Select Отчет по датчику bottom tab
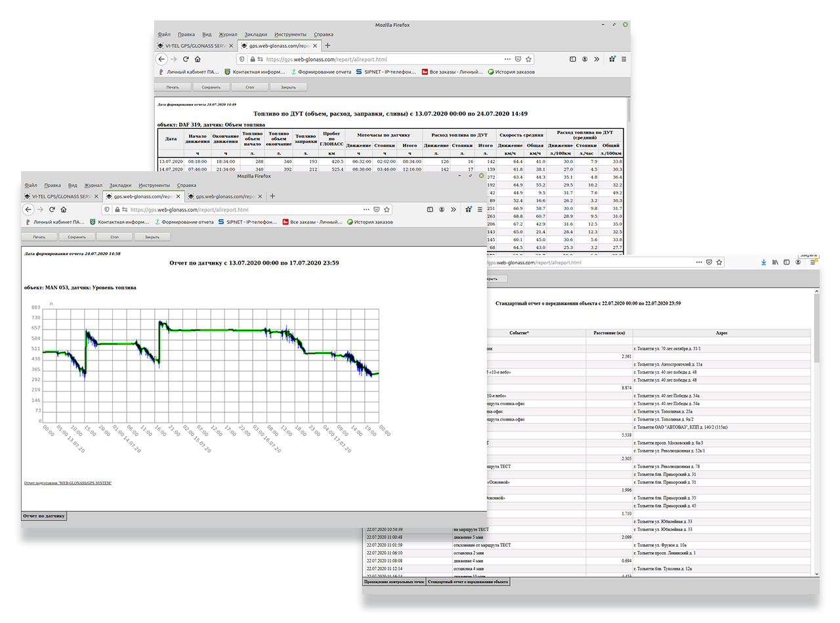Image resolution: width=840 pixels, height=623 pixels. click(x=44, y=516)
